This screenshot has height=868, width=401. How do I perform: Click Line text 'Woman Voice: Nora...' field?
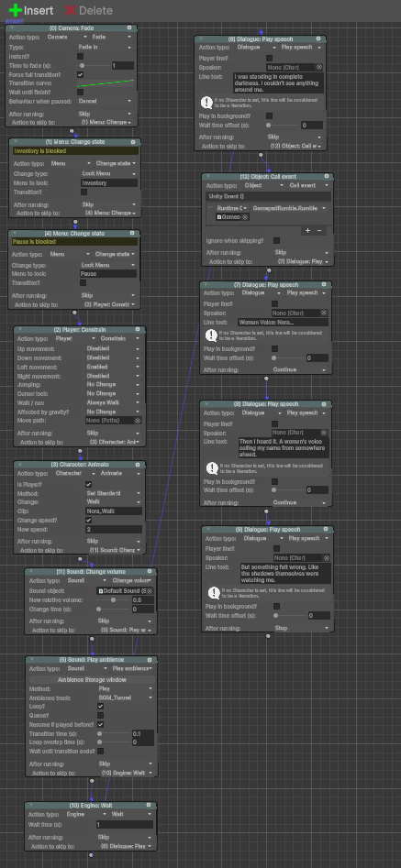[x=283, y=323]
